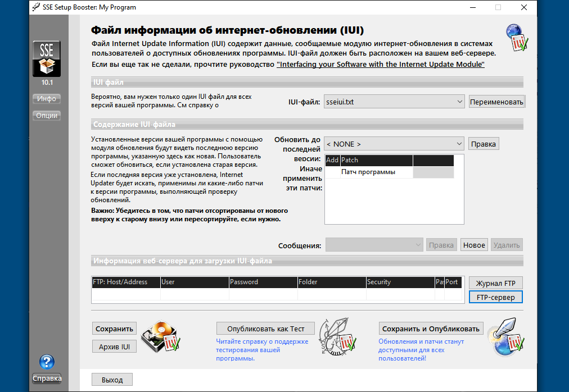Click the empty User cell in FTP table
Viewport: 569px width, 392px height.
195,294
